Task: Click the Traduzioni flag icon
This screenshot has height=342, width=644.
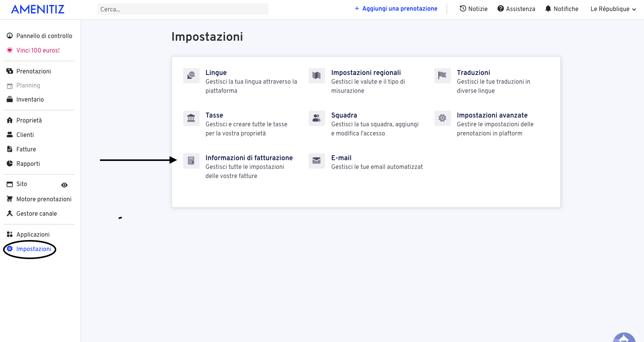Action: pyautogui.click(x=443, y=76)
